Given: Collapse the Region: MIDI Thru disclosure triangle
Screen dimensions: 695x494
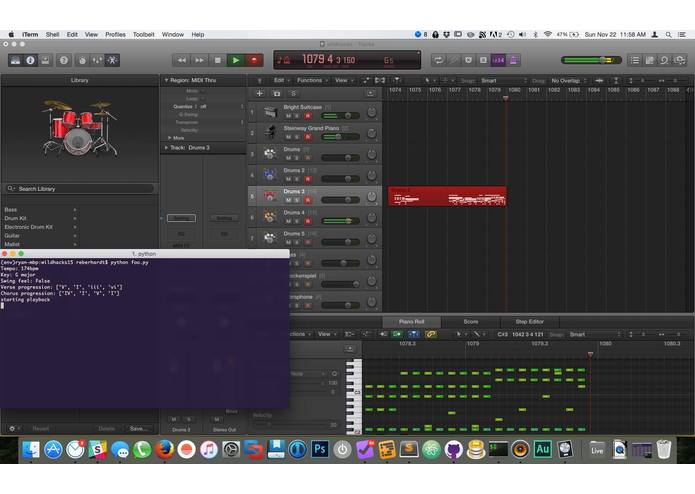Looking at the screenshot, I should click(166, 80).
